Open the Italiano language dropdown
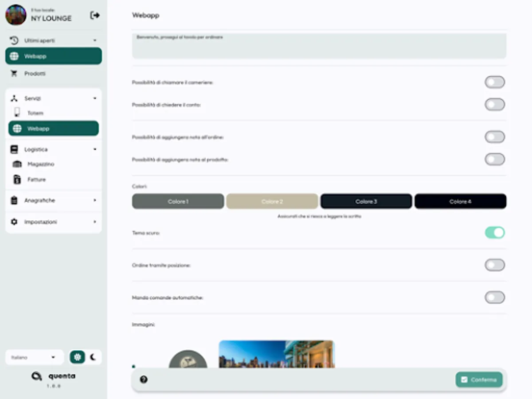Viewport: 532px width, 399px height. coord(34,357)
